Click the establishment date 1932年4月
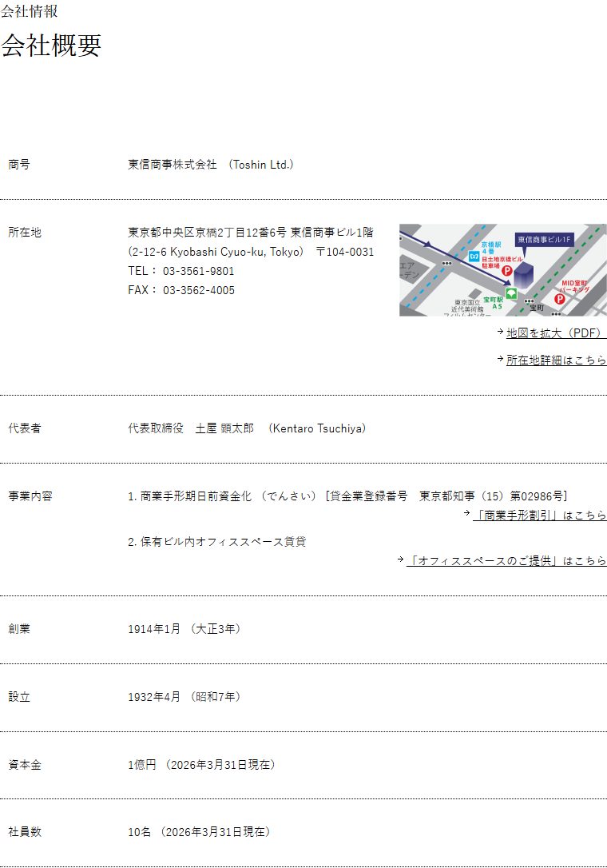 [154, 697]
